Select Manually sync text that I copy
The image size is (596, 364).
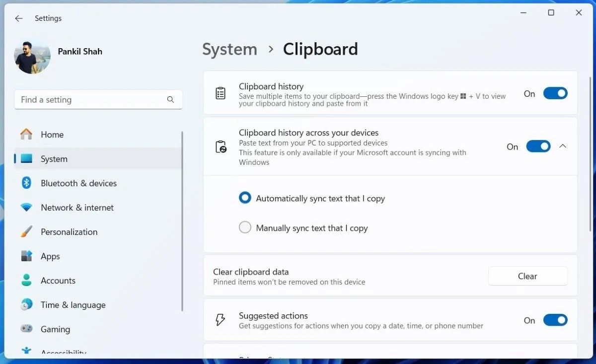coord(245,227)
